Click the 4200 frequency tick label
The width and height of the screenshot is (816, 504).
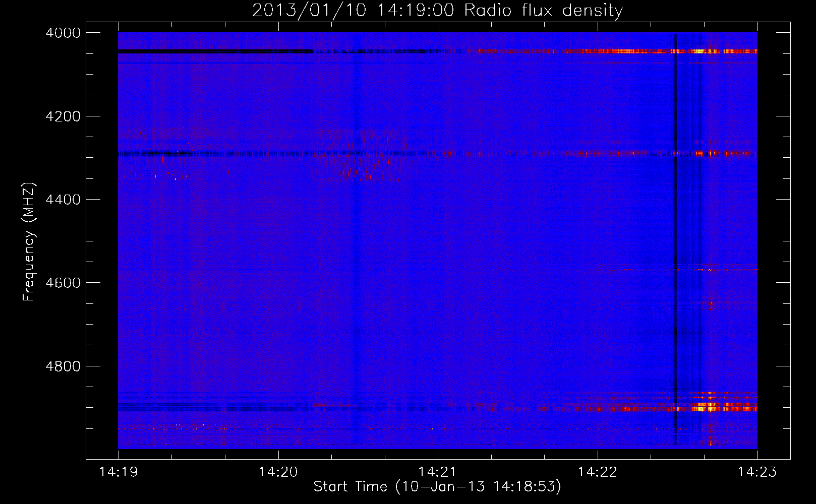[63, 116]
